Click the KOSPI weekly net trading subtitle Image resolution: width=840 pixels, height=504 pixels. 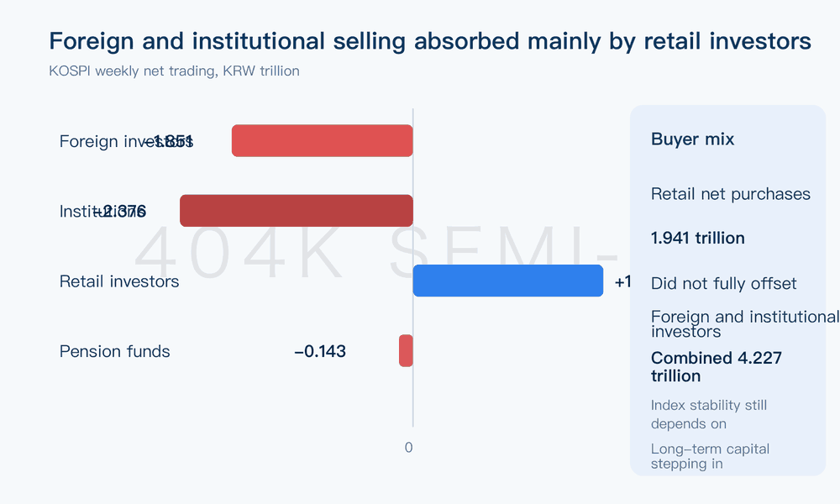174,71
